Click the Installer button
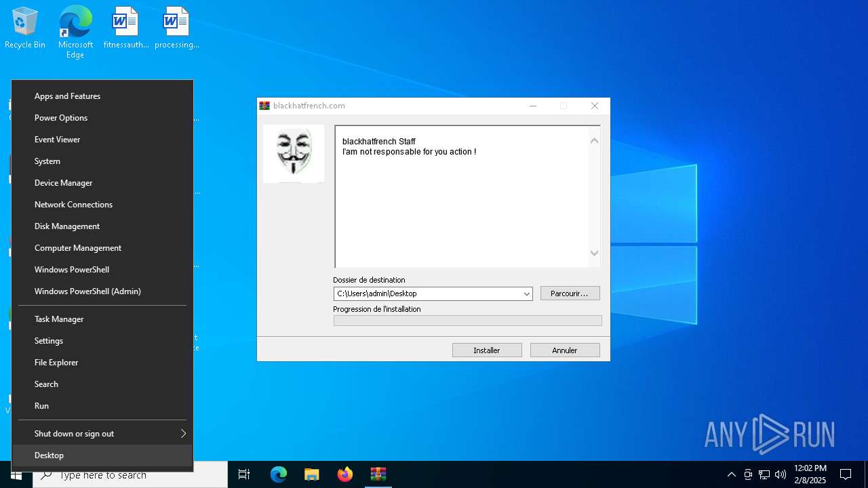868x488 pixels. coord(487,350)
